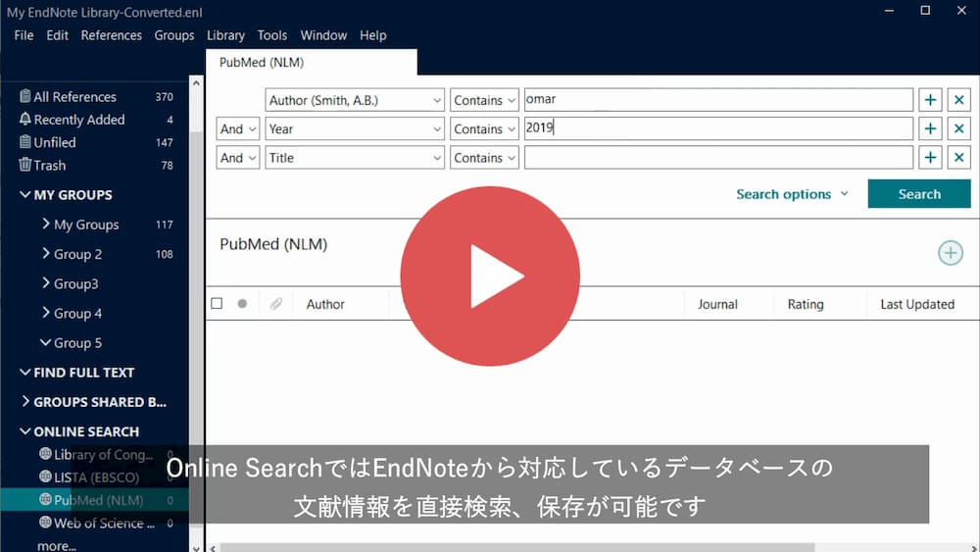Click the All References clipboard icon
Viewport: 980px width, 552px height.
coord(25,96)
